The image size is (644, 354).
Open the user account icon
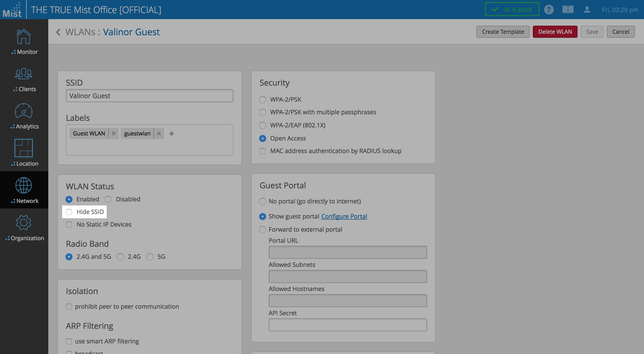(587, 10)
